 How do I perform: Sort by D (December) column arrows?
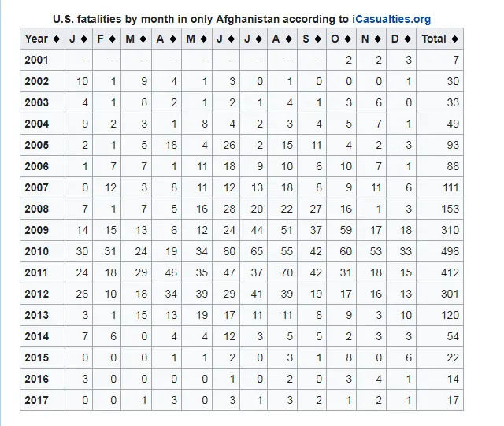408,39
